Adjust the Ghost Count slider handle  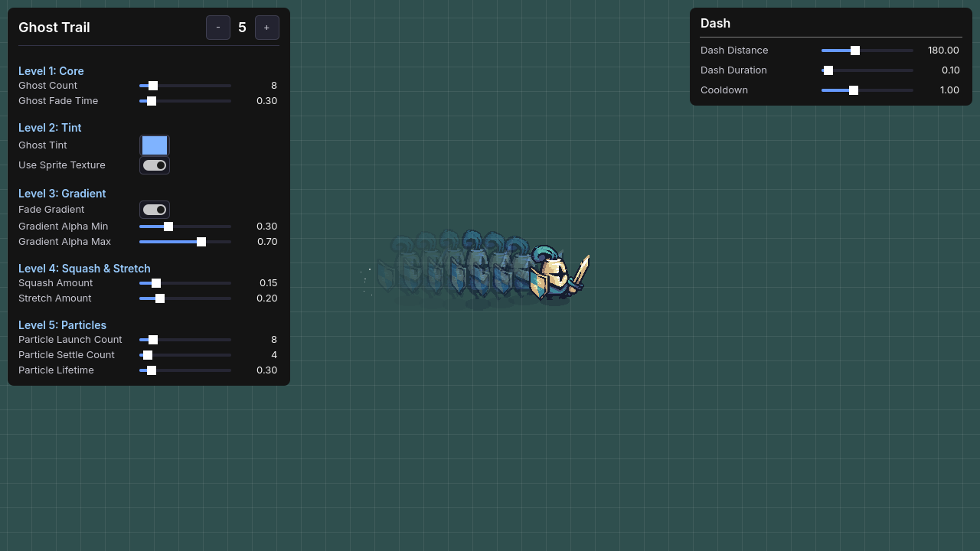152,86
